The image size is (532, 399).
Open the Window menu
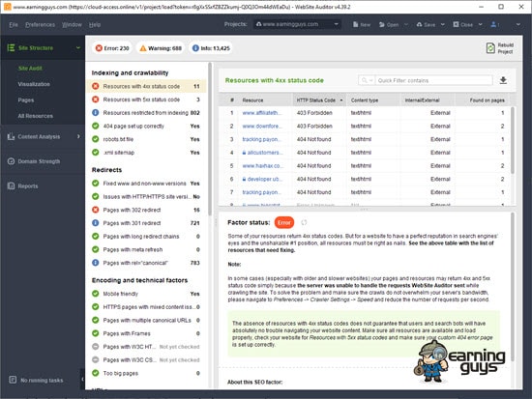tap(72, 25)
